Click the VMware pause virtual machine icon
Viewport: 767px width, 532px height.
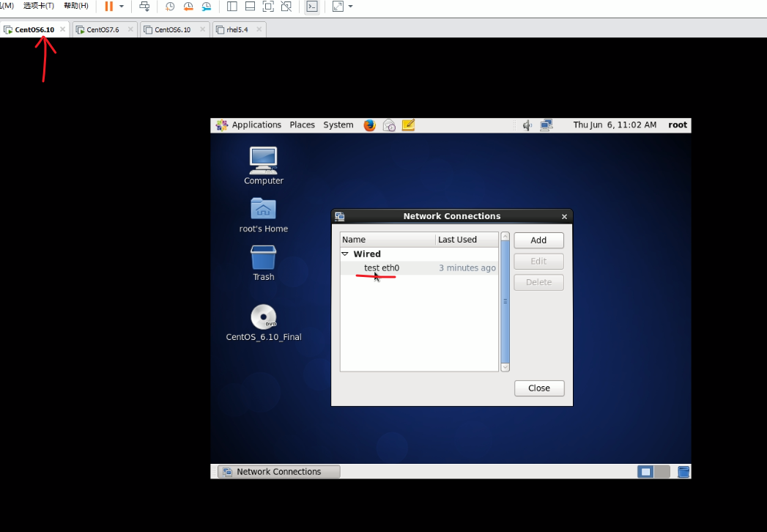click(108, 7)
